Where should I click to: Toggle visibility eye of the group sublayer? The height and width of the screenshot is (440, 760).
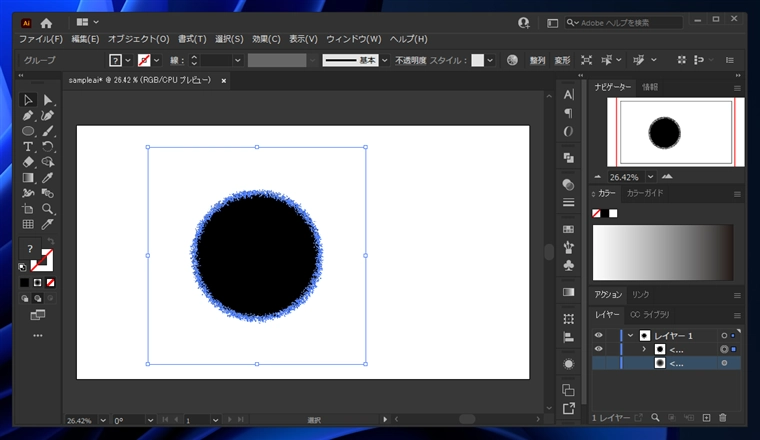(x=599, y=349)
